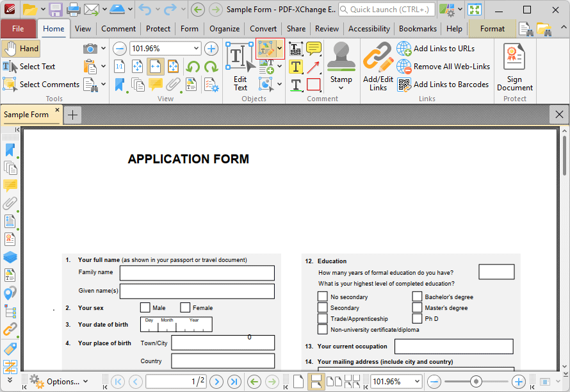
Task: Tick the Master's degree checkbox
Action: [x=417, y=307]
